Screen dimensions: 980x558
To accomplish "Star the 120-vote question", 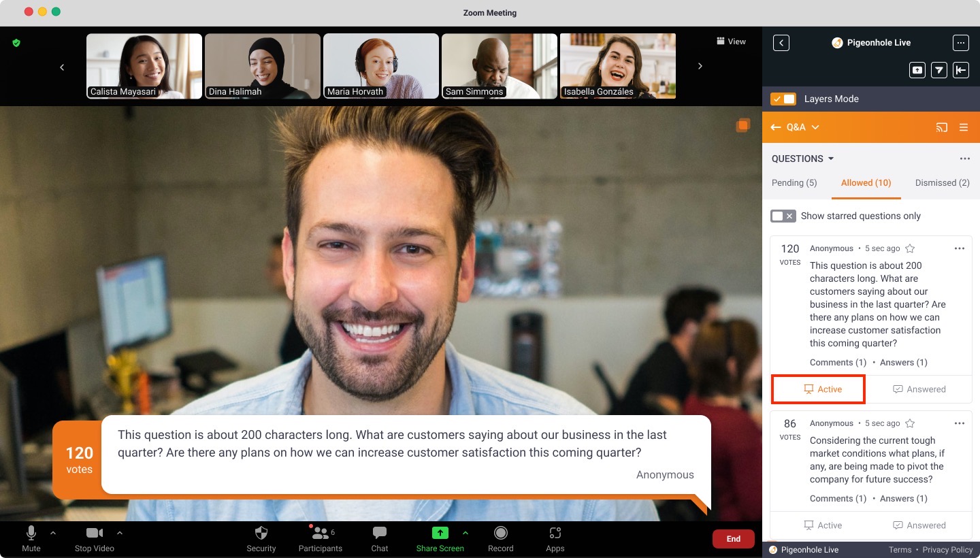I will (x=910, y=248).
